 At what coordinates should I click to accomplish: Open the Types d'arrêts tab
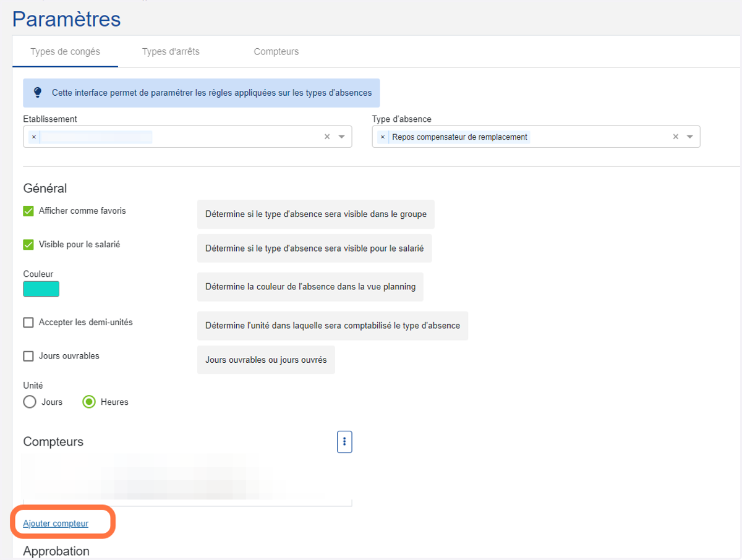171,52
